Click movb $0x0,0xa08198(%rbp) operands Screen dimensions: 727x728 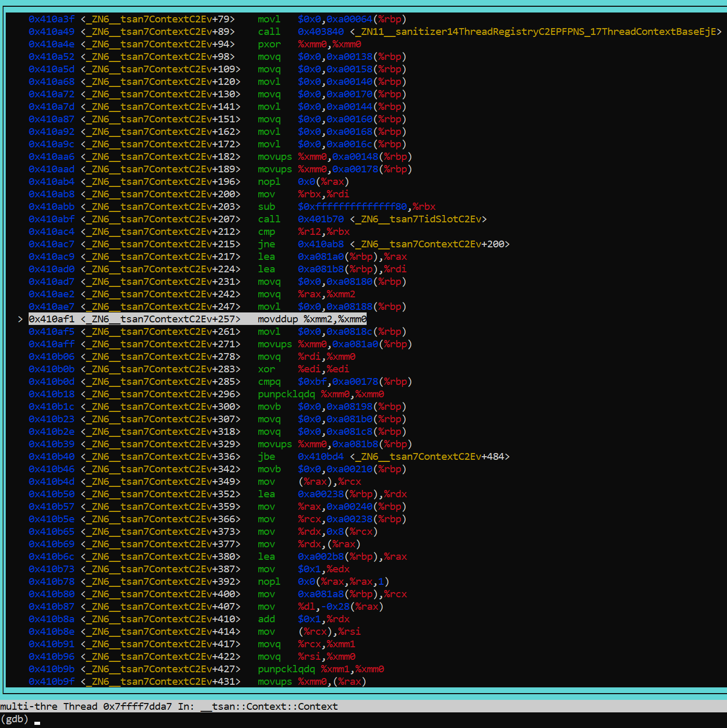352,407
